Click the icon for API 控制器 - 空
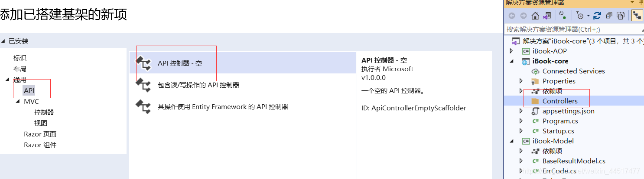Viewport: 644px width, 179px height. click(x=143, y=63)
